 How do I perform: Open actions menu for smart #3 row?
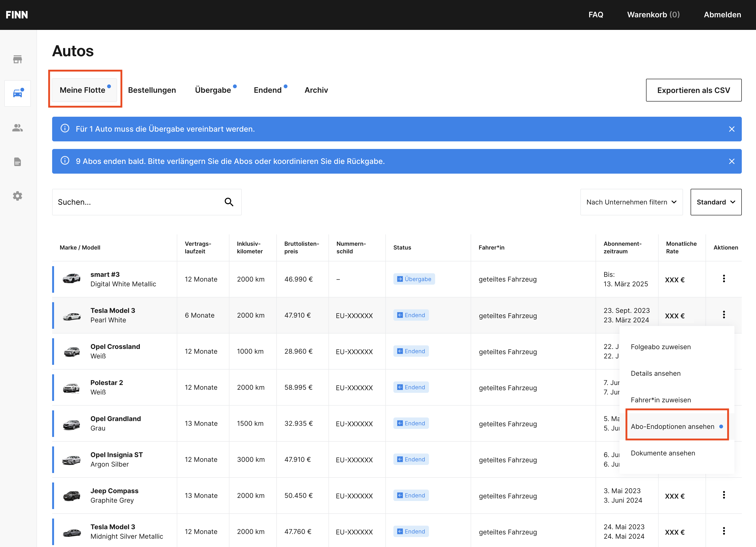(724, 278)
